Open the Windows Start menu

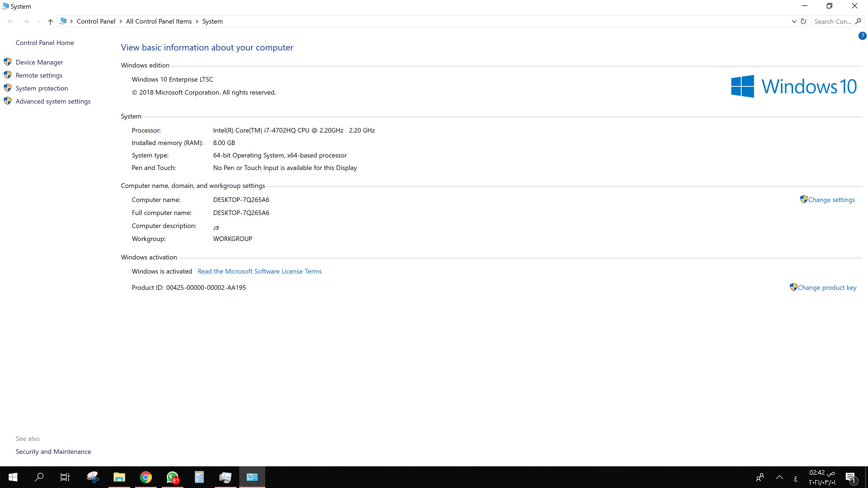point(13,477)
